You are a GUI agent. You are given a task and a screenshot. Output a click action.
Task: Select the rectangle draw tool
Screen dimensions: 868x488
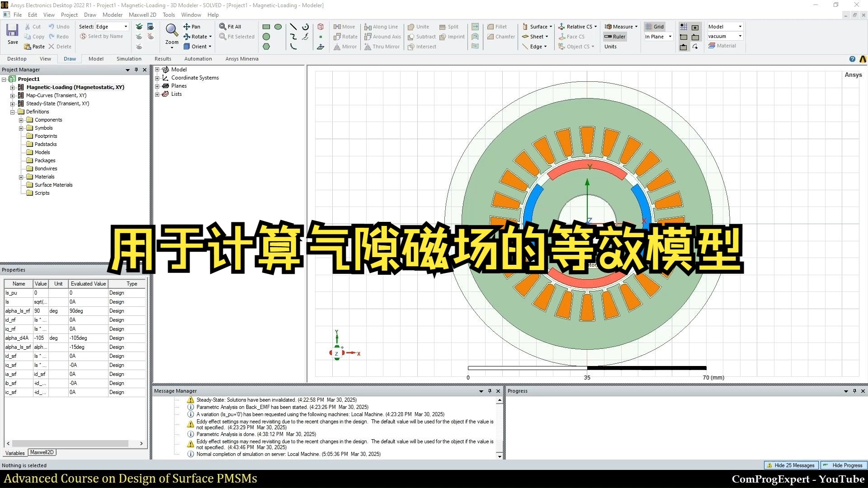[266, 26]
